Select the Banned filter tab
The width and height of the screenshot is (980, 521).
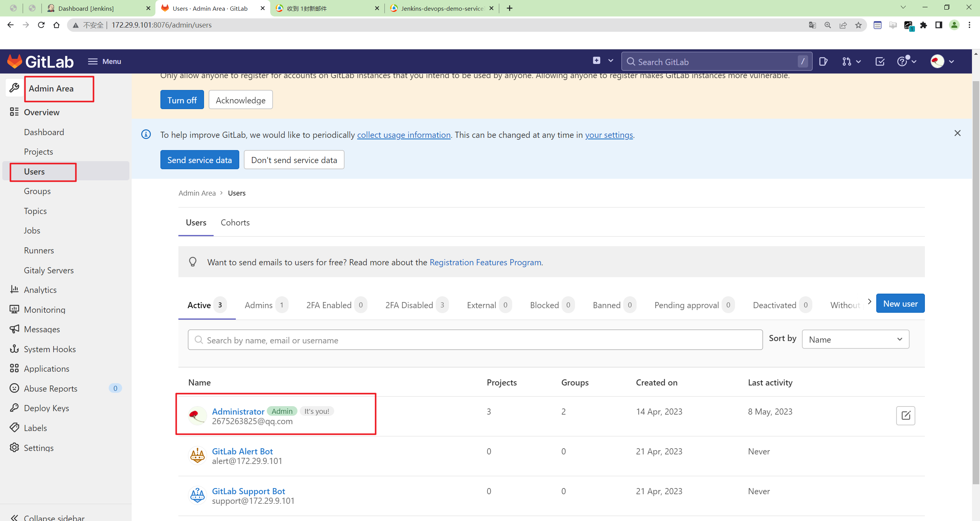tap(614, 305)
